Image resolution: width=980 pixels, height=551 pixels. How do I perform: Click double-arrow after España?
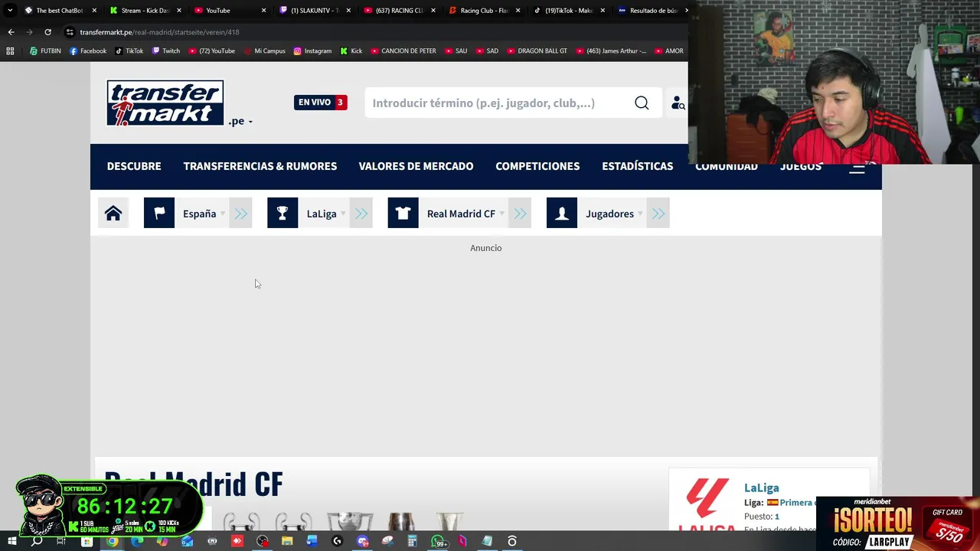(241, 214)
